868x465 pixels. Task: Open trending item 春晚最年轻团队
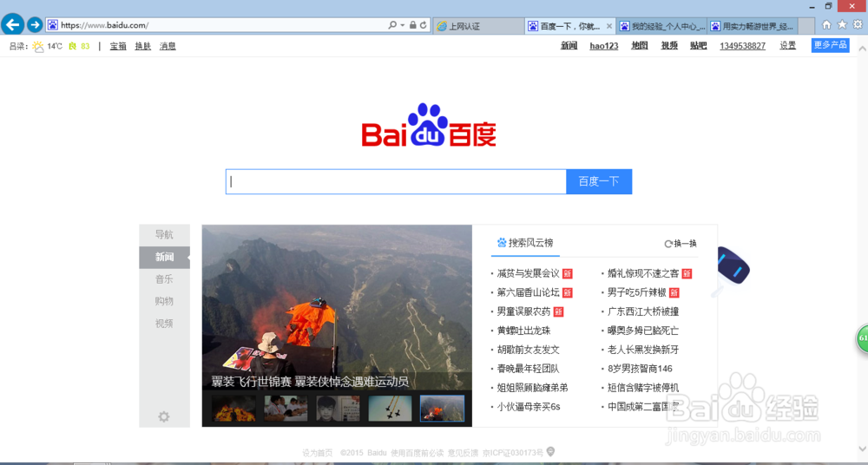click(x=528, y=369)
